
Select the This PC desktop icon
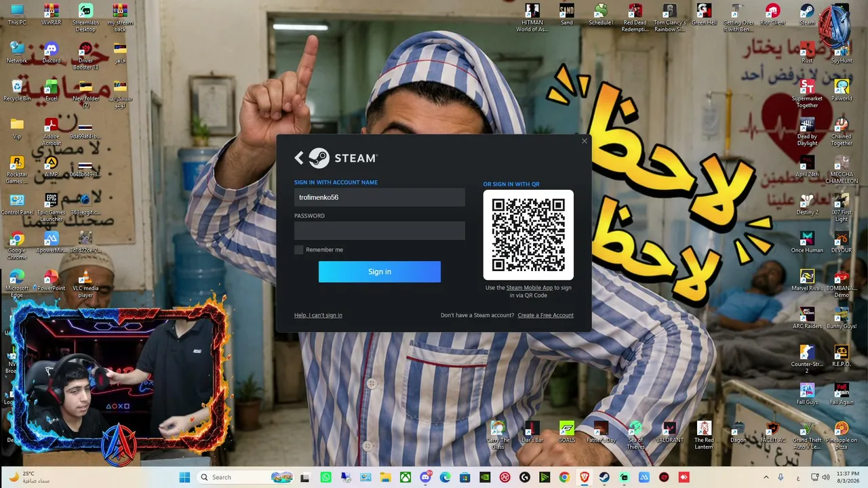coord(17,15)
